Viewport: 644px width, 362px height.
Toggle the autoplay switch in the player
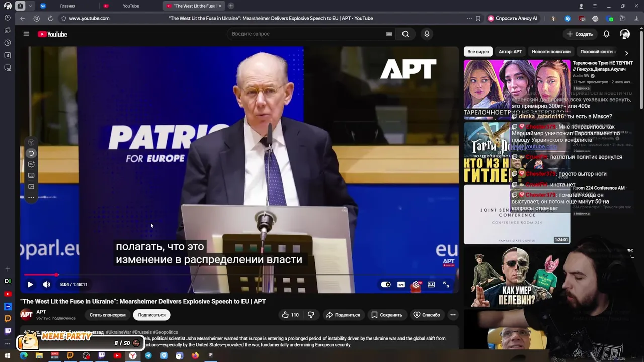pyautogui.click(x=386, y=284)
